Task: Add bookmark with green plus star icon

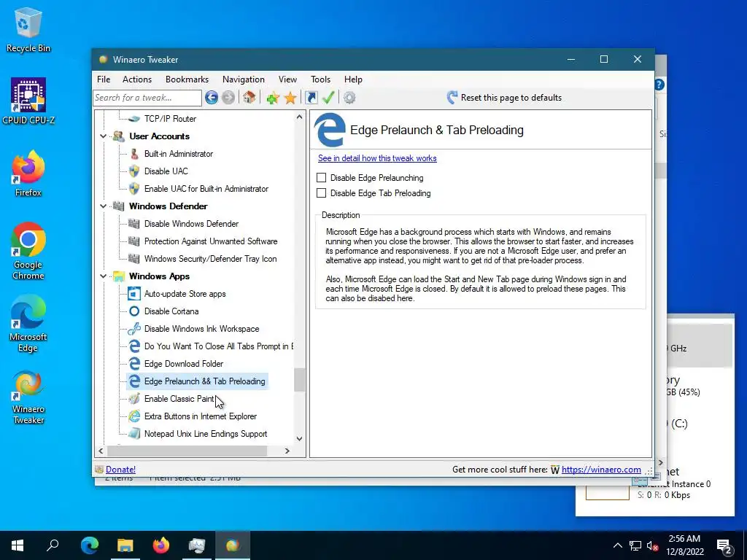Action: [273, 98]
